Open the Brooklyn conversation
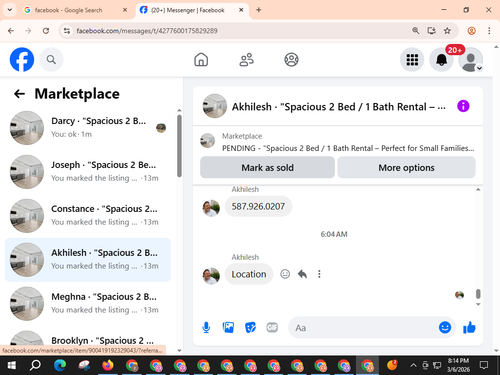This screenshot has height=375, width=500. [88, 339]
